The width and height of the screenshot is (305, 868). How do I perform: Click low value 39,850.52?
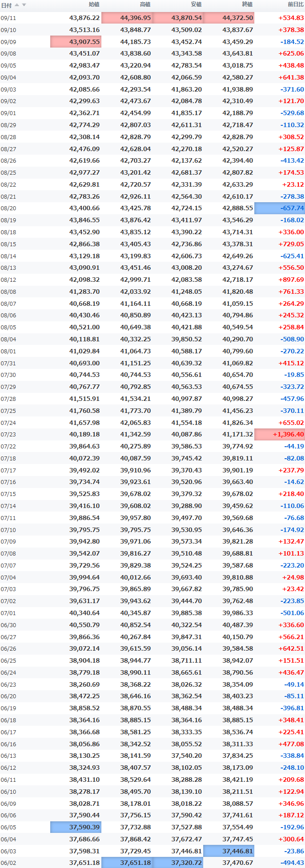point(187,339)
